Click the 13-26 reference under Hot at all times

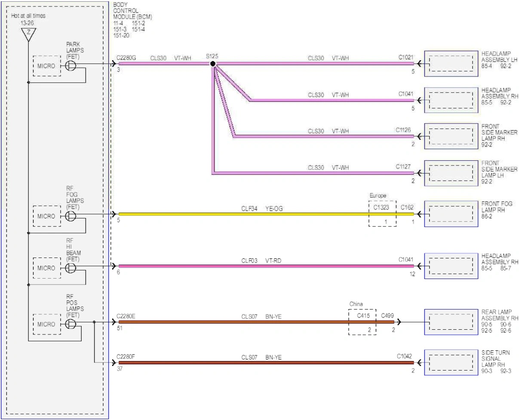pyautogui.click(x=28, y=22)
